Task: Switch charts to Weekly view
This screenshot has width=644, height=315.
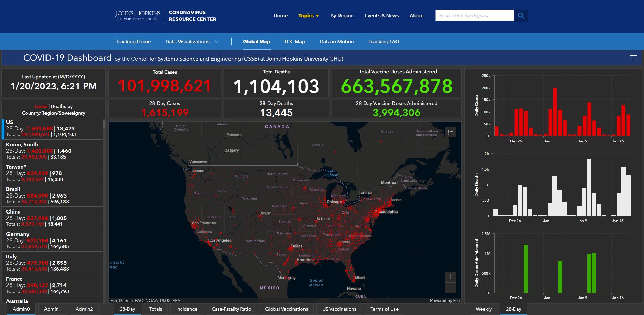Action: click(x=483, y=309)
